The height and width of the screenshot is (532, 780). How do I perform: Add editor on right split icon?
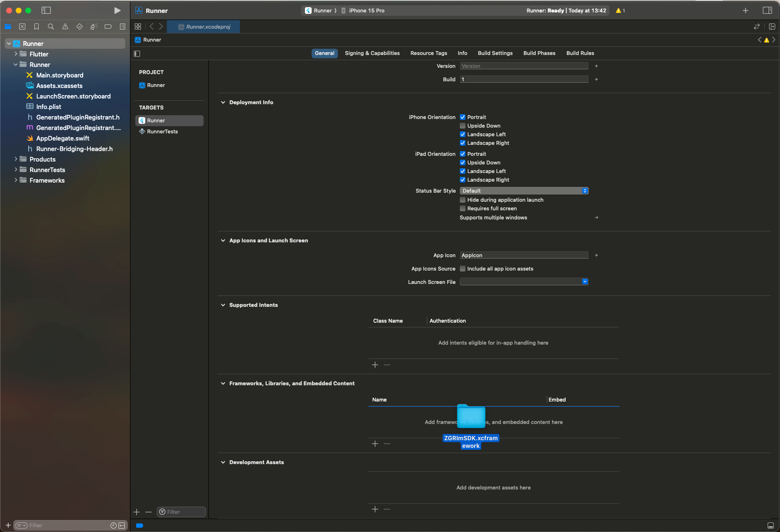click(772, 27)
